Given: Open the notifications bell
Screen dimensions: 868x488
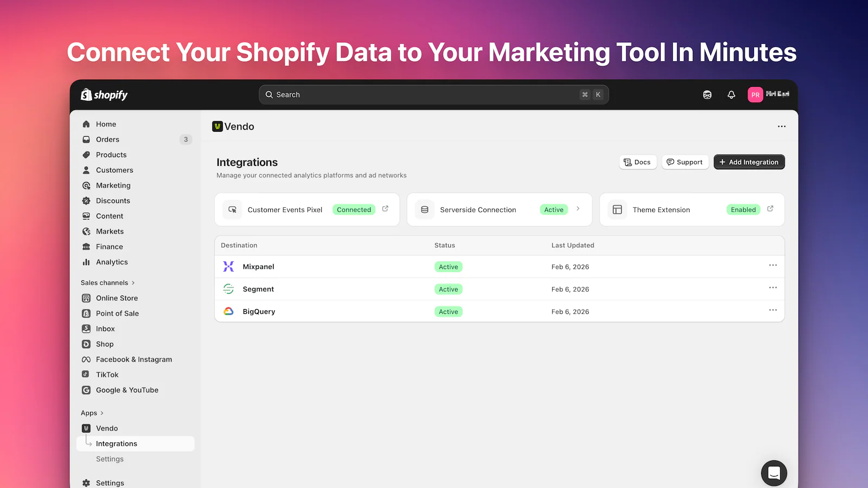Looking at the screenshot, I should click(x=731, y=94).
